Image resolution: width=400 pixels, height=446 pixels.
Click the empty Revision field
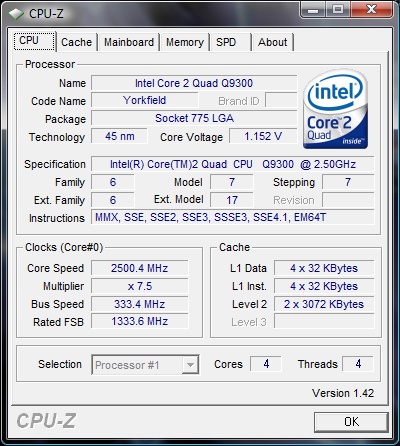pos(348,200)
